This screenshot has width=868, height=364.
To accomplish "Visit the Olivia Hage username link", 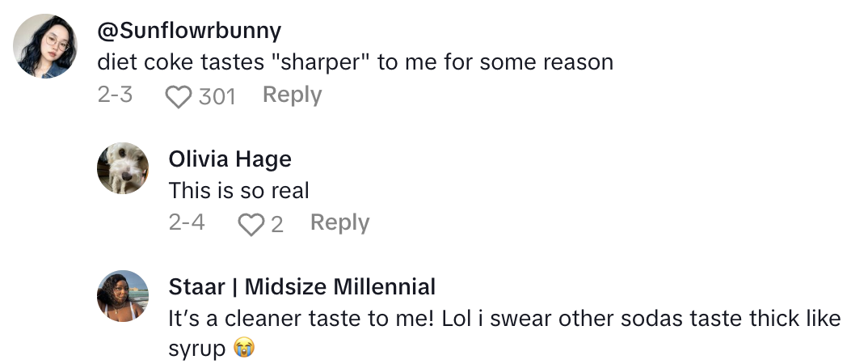I will 230,159.
